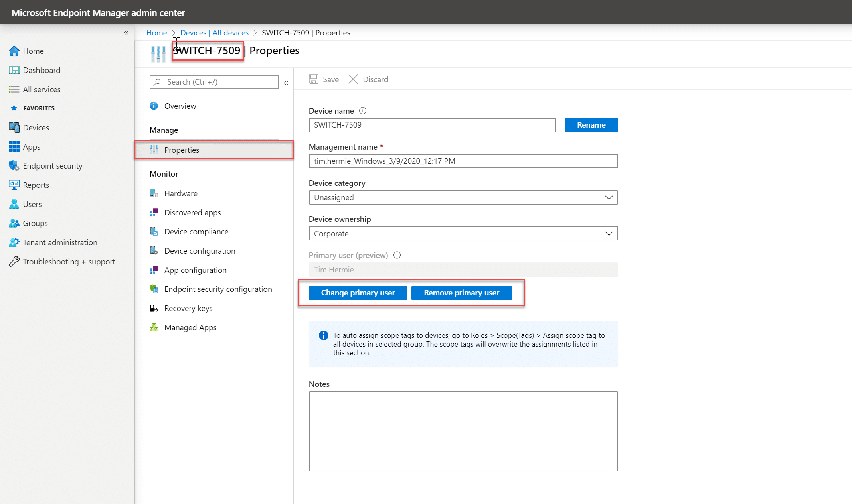Click the Recovery keys lock icon
Viewport: 852px width, 504px height.
pos(154,308)
